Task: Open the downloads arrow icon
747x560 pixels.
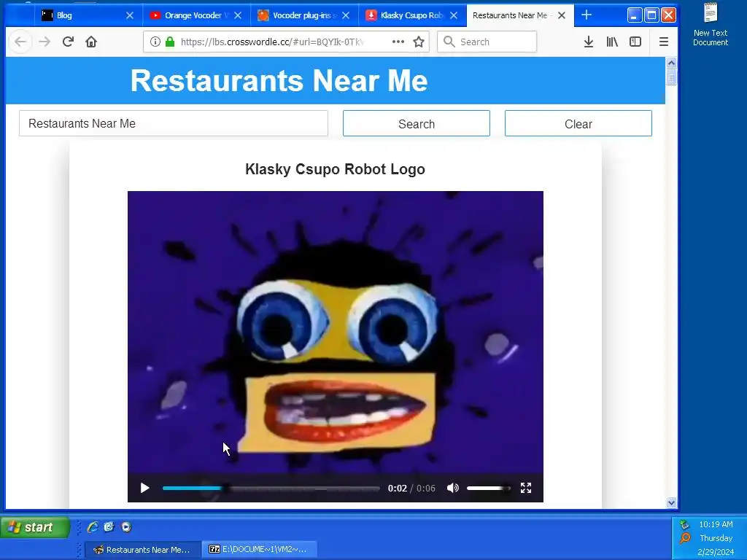Action: tap(589, 42)
